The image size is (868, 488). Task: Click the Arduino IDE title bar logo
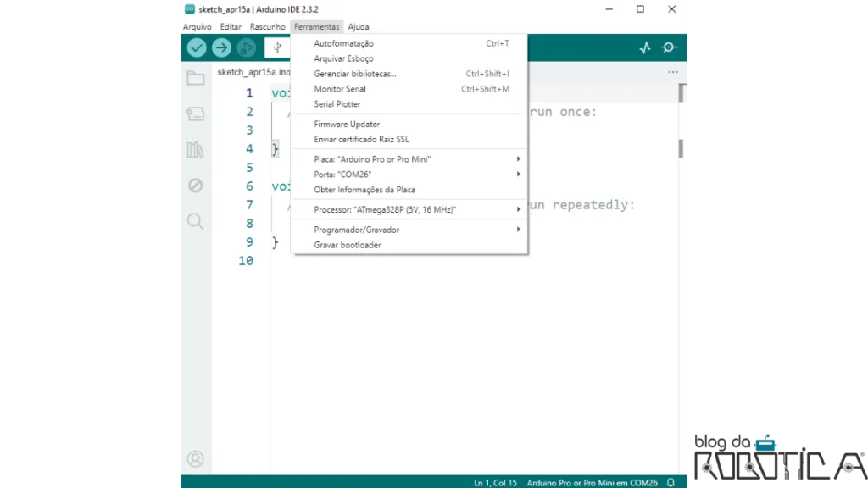tap(190, 9)
